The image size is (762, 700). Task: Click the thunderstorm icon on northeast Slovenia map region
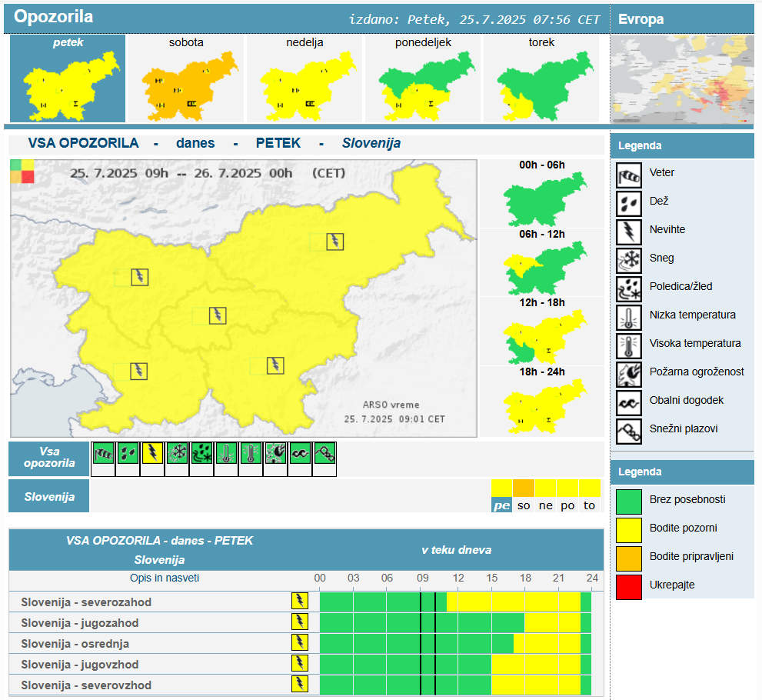click(x=334, y=242)
